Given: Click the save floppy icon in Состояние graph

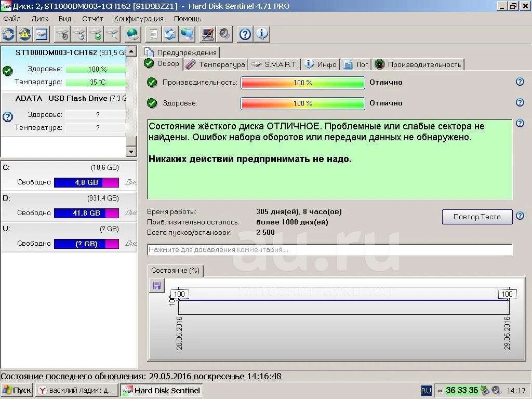Looking at the screenshot, I should (x=157, y=285).
